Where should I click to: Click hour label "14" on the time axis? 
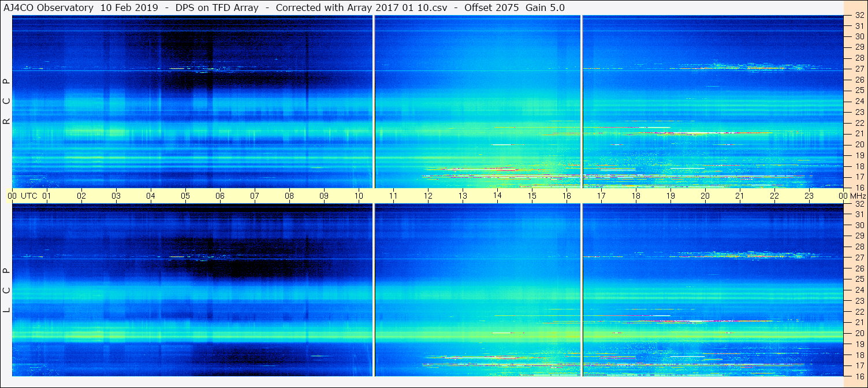click(497, 196)
